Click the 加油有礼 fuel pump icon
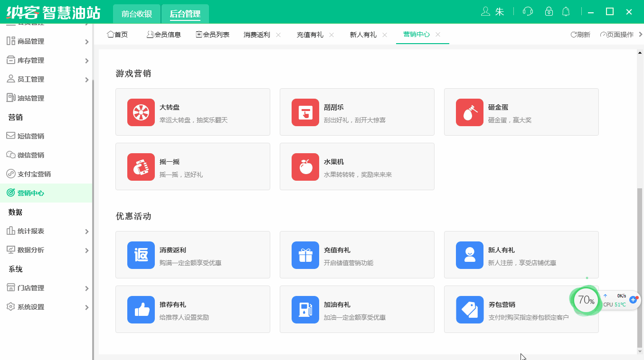 click(x=305, y=309)
